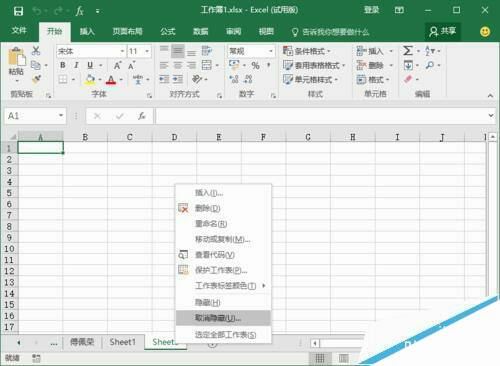This screenshot has width=500, height=366.
Task: Expand the formula bar chevron
Action: (x=491, y=115)
